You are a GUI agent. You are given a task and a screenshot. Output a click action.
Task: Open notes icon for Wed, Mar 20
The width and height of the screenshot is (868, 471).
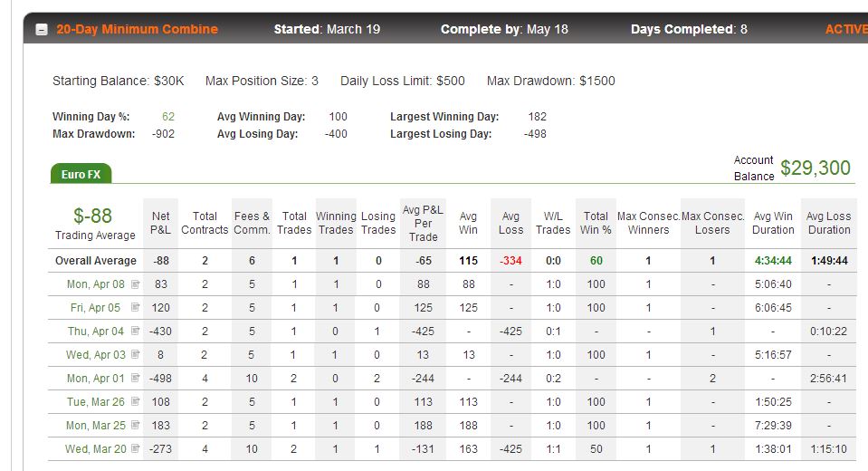[x=135, y=448]
